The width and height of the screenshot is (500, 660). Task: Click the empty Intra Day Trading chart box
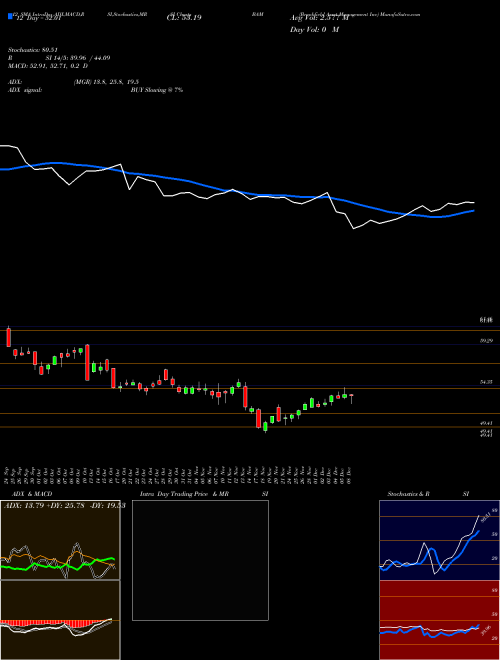pos(200,560)
